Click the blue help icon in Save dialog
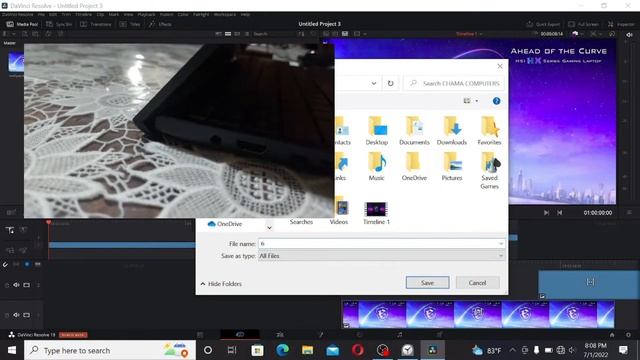 (x=496, y=101)
